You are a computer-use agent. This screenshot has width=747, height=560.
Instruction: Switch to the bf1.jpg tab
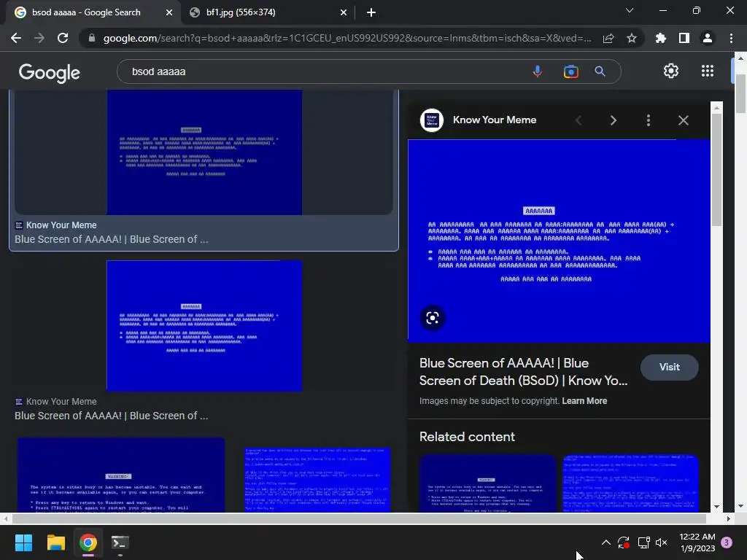(x=267, y=12)
